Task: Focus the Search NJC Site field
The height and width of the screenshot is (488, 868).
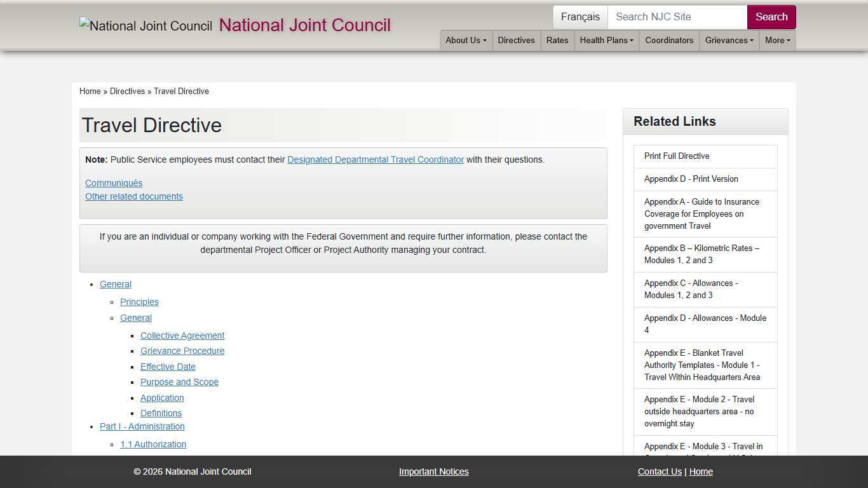Action: coord(677,17)
